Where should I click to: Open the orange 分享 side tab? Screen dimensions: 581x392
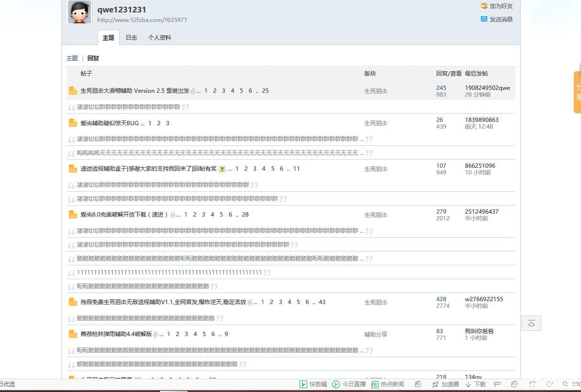pos(577,92)
